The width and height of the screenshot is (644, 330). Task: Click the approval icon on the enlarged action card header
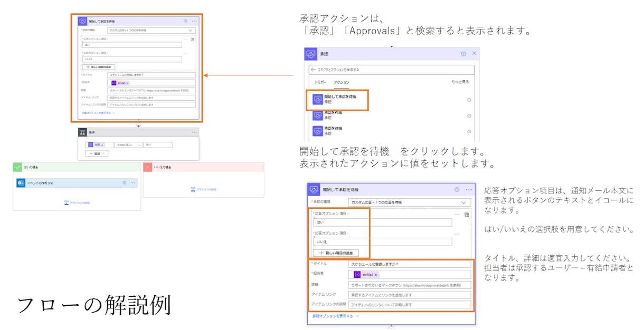tap(314, 190)
